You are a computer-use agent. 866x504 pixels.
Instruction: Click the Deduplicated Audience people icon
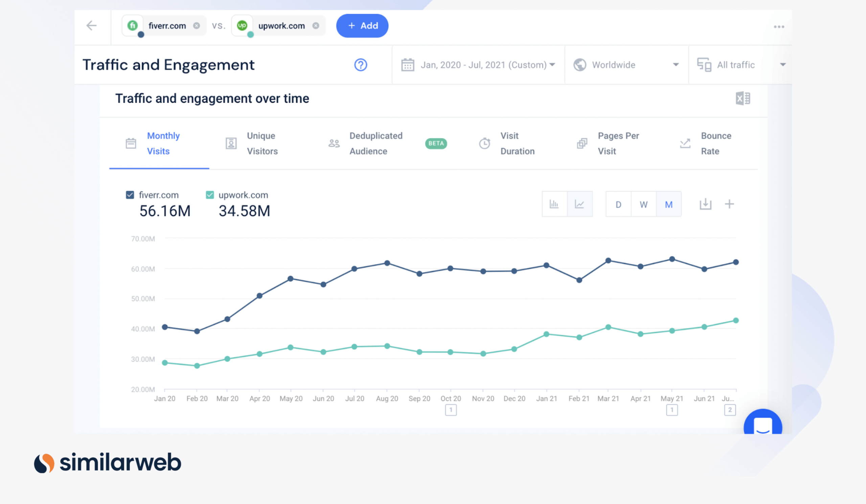pyautogui.click(x=334, y=144)
